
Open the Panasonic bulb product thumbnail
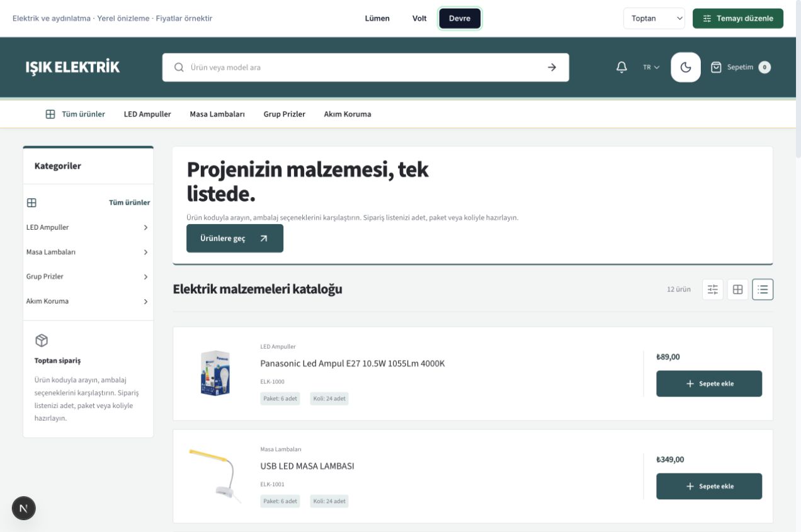(x=215, y=373)
